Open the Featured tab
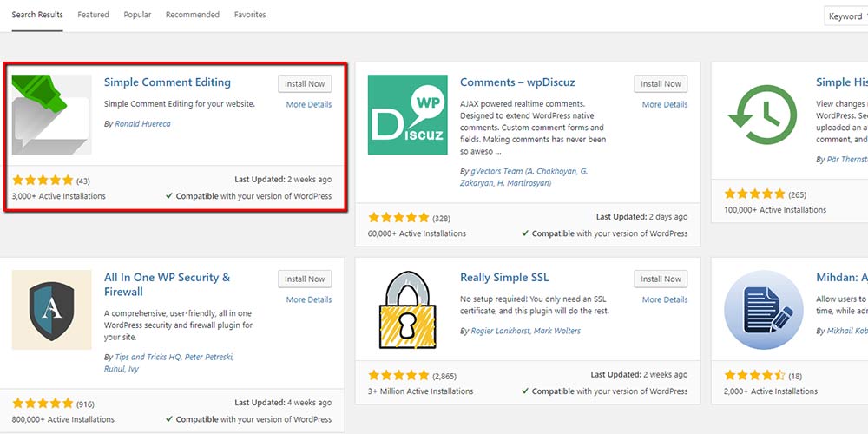 coord(93,15)
